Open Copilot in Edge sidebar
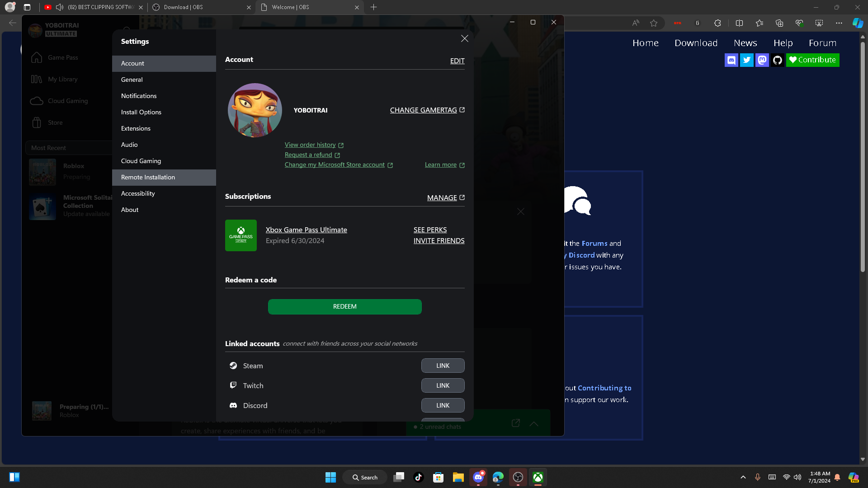The height and width of the screenshot is (488, 868). tap(858, 23)
